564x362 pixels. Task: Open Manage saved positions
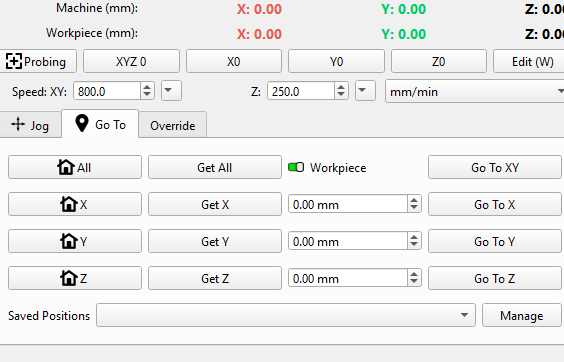[x=522, y=315]
